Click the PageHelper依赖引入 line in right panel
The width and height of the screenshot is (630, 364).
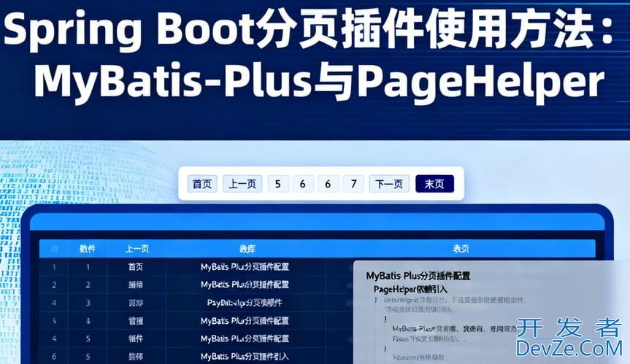tap(410, 289)
